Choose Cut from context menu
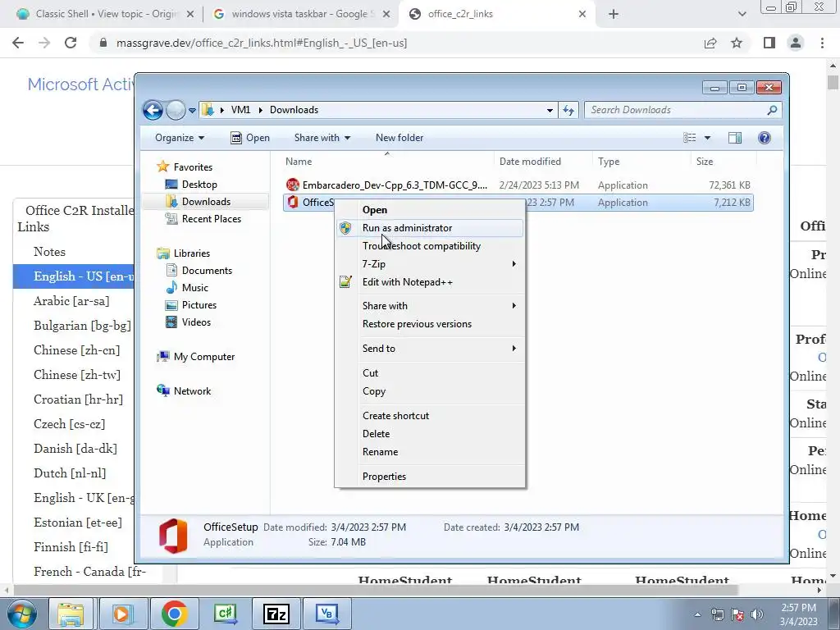The height and width of the screenshot is (630, 840). [x=430, y=373]
